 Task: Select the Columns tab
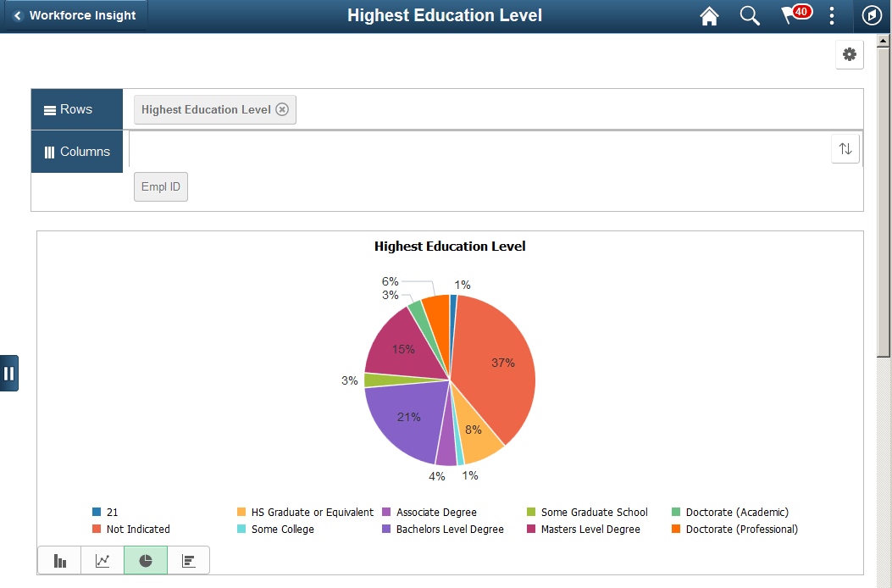pyautogui.click(x=76, y=152)
